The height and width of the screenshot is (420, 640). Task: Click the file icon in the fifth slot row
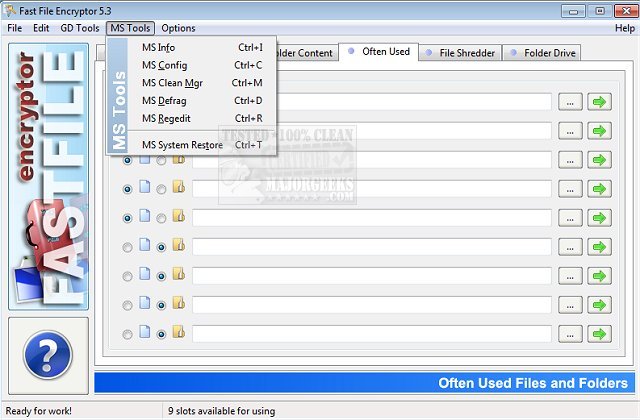coord(144,216)
